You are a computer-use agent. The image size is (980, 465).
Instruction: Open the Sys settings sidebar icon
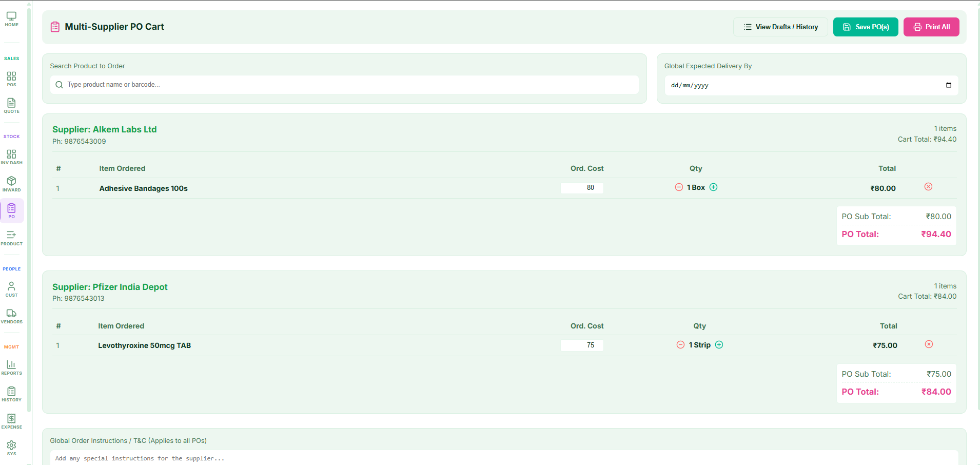pos(11,448)
